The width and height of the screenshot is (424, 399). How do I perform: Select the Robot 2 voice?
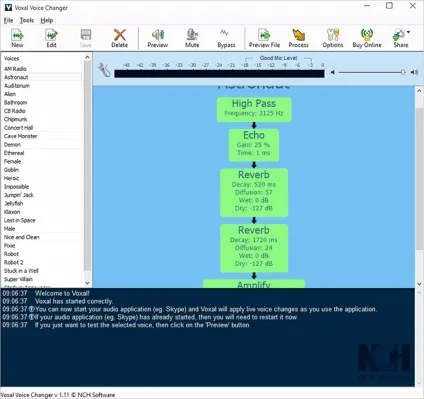41,262
